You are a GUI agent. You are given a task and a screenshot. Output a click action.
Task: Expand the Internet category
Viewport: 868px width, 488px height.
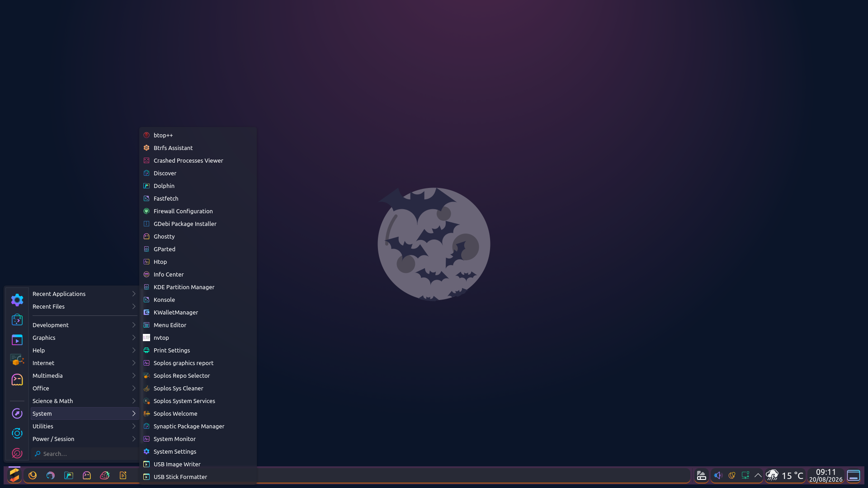(x=84, y=363)
